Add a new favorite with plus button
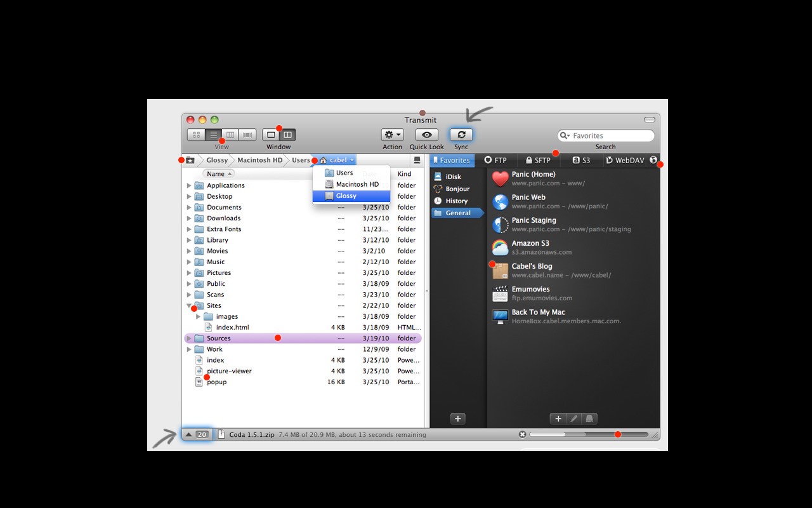The image size is (812, 508). (558, 418)
